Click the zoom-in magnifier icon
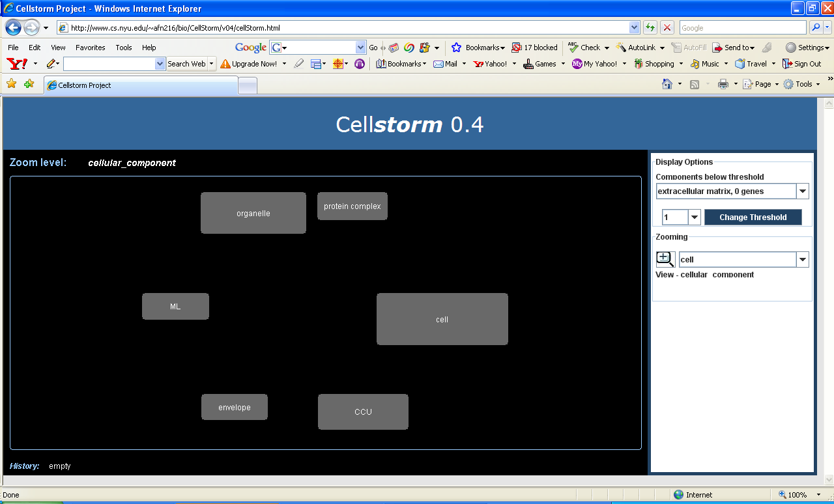Screen dimensions: 834x504 coord(665,259)
